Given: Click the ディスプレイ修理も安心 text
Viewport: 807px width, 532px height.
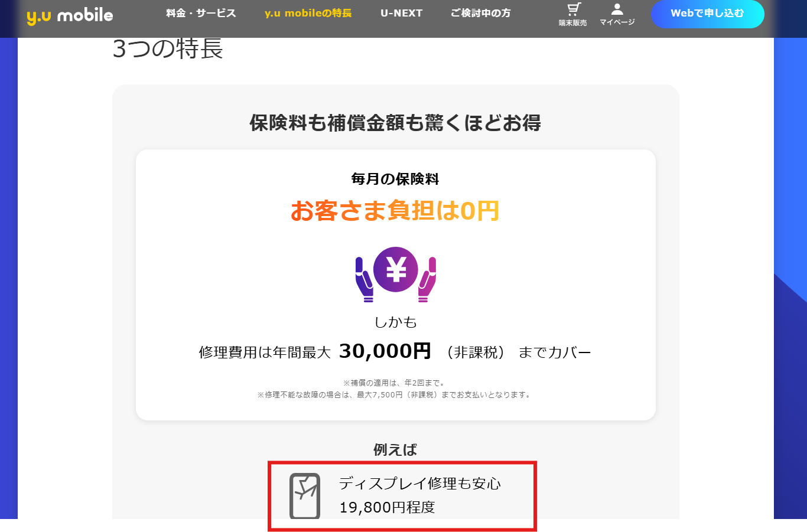Looking at the screenshot, I should click(x=420, y=484).
